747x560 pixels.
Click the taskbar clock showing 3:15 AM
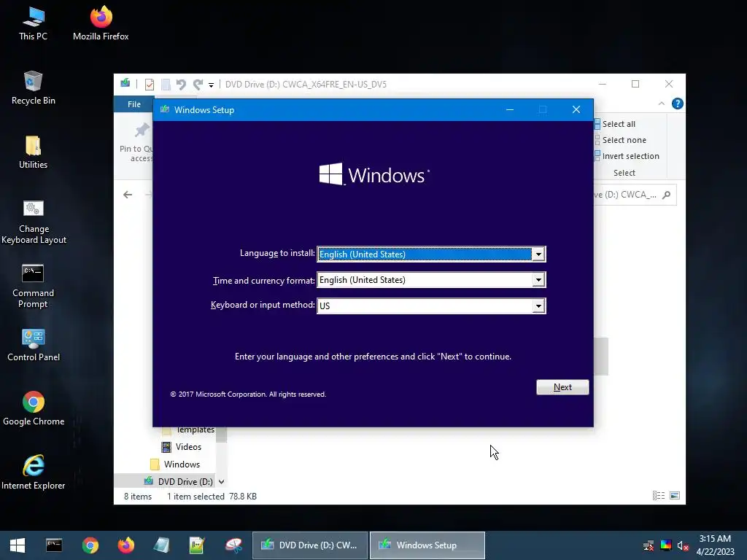click(715, 545)
